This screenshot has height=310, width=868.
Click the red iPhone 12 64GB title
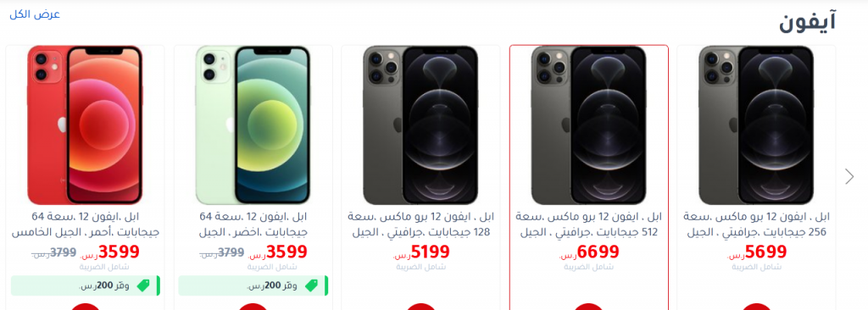86,224
